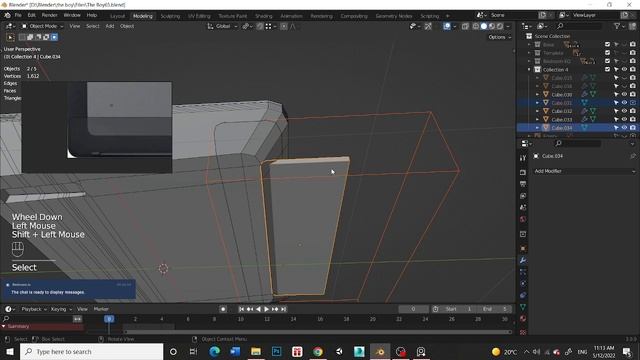The height and width of the screenshot is (360, 640).
Task: Select the wireframe viewport shading mode
Action: [476, 26]
